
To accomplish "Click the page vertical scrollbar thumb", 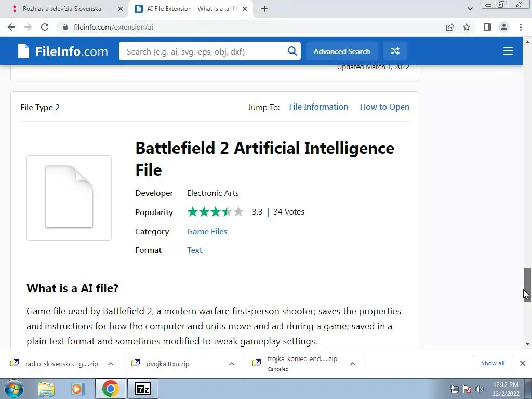I will pos(527,284).
